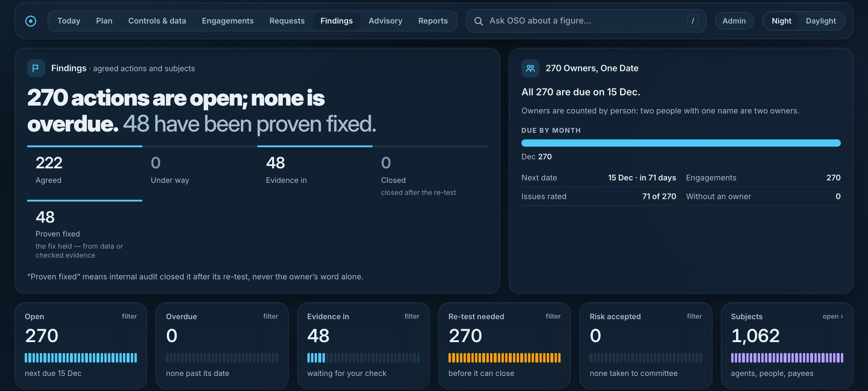Switch to Daylight theme
Viewport: 868px width, 391px height.
point(821,21)
